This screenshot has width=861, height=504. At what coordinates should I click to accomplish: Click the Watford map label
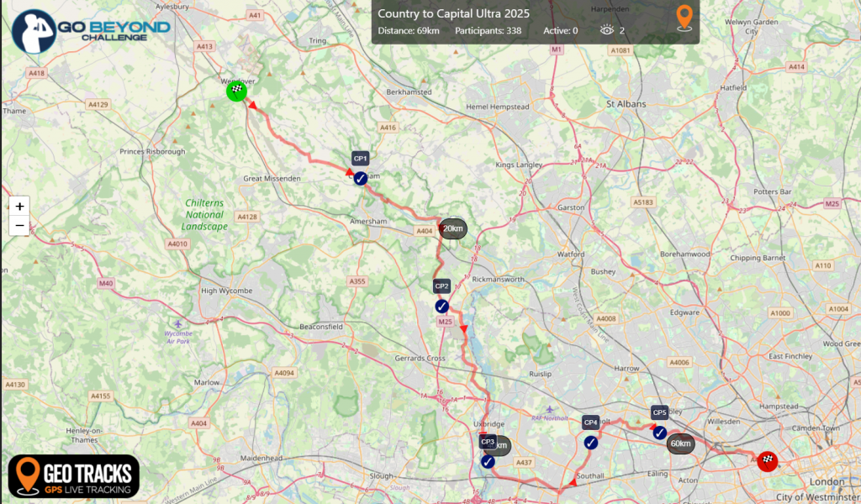(x=571, y=255)
